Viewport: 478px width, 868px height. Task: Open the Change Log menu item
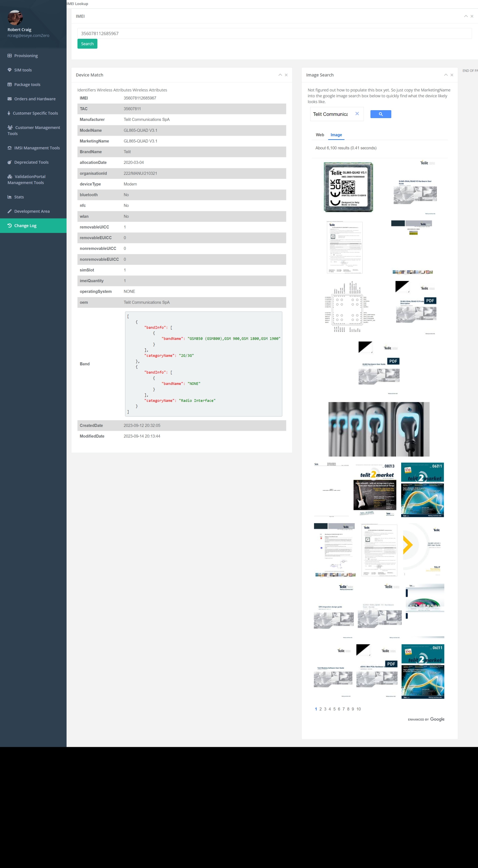coord(25,226)
